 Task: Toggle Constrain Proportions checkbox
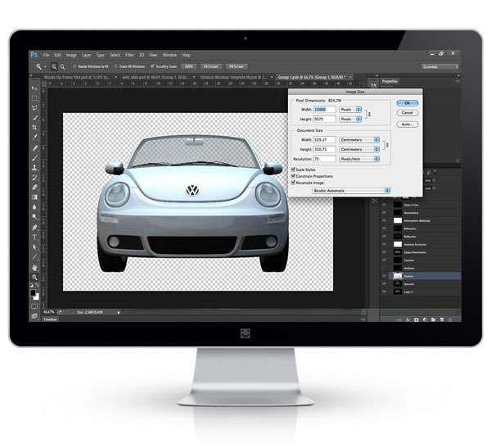[x=294, y=176]
